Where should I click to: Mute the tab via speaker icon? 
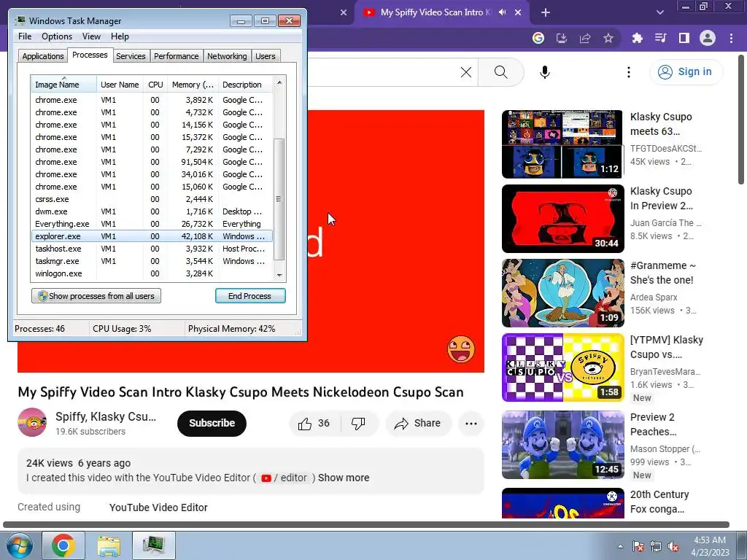point(502,12)
